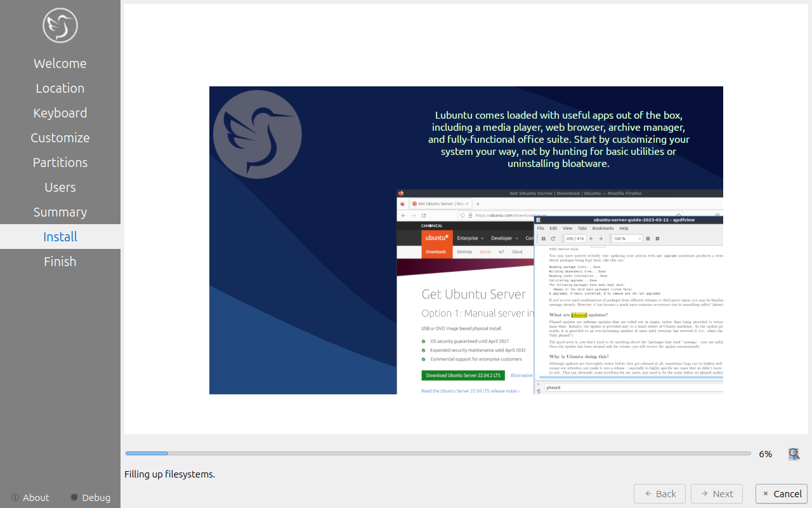Open the About info icon
Image resolution: width=812 pixels, height=508 pixels.
[x=15, y=497]
